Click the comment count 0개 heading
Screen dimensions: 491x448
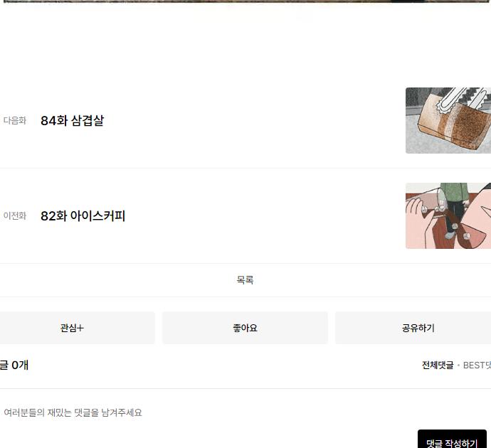point(14,365)
